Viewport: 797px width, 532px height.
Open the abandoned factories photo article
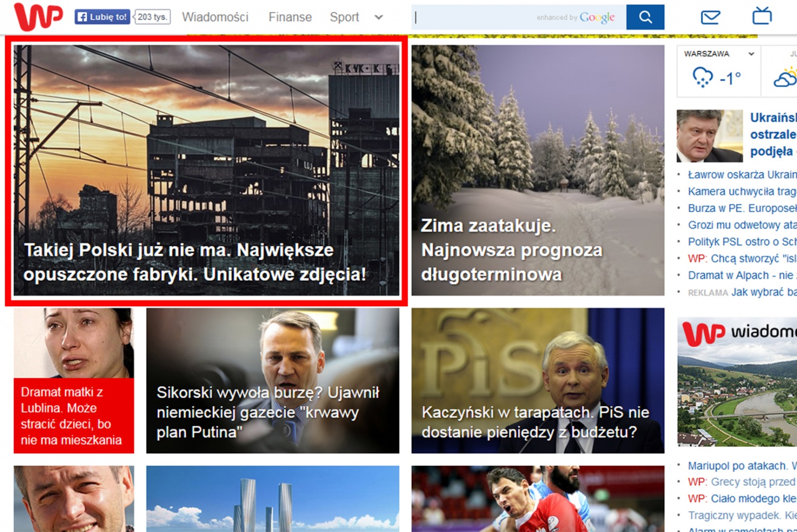click(206, 170)
